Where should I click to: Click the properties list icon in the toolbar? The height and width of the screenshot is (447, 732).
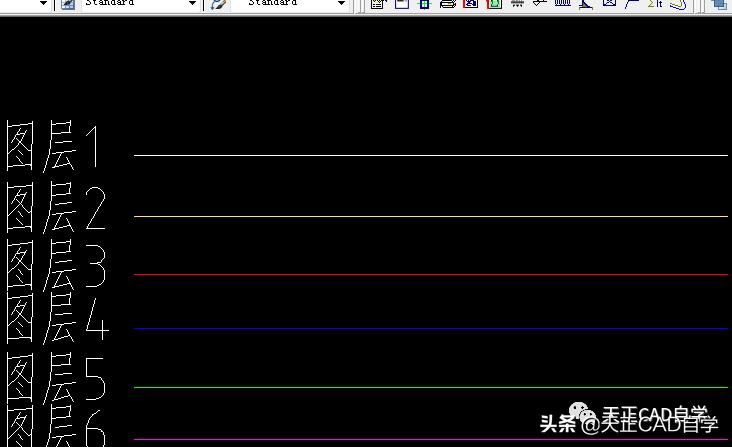point(378,4)
